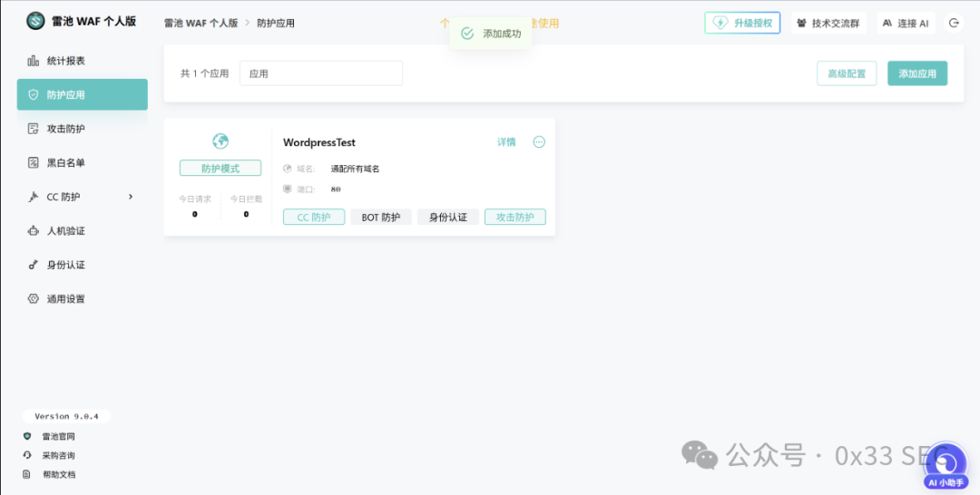Open 通用设置 in the sidebar

tap(82, 298)
